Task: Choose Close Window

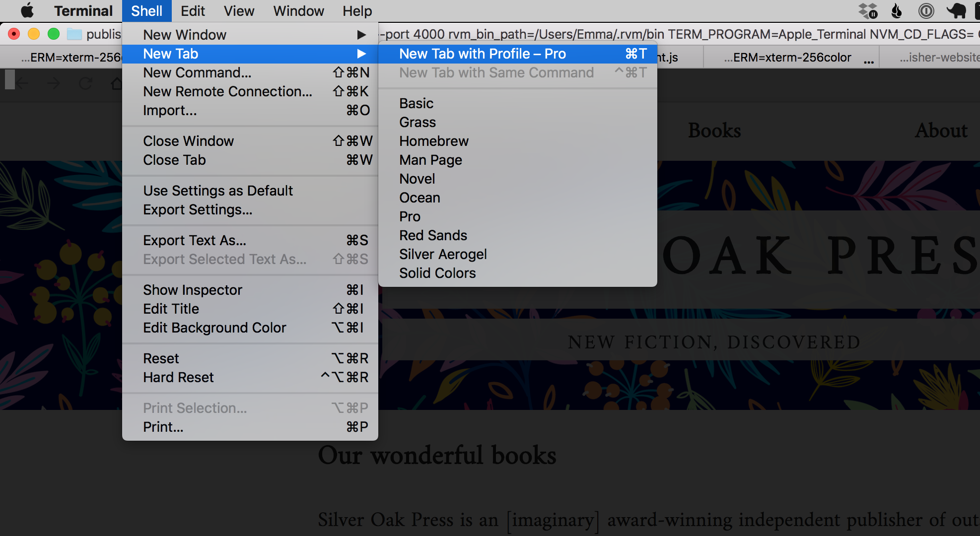Action: 250,141
